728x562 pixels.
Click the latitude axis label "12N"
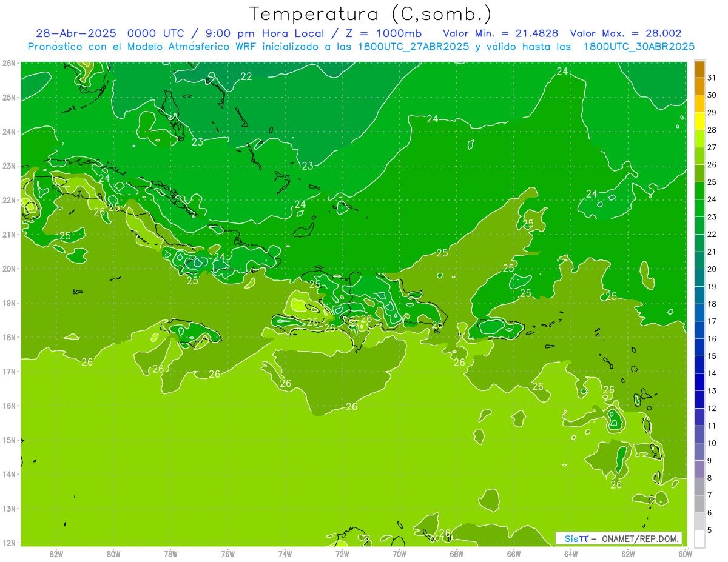(x=8, y=543)
